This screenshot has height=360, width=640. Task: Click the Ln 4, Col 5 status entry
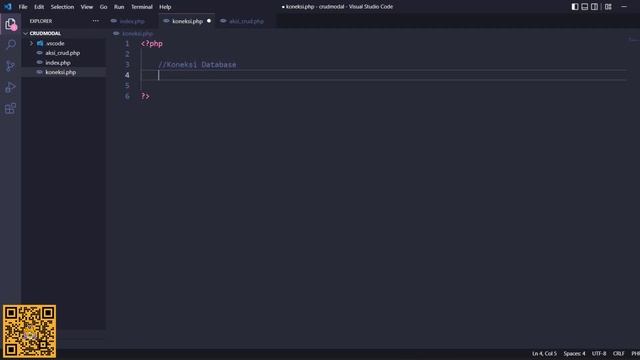coord(544,353)
